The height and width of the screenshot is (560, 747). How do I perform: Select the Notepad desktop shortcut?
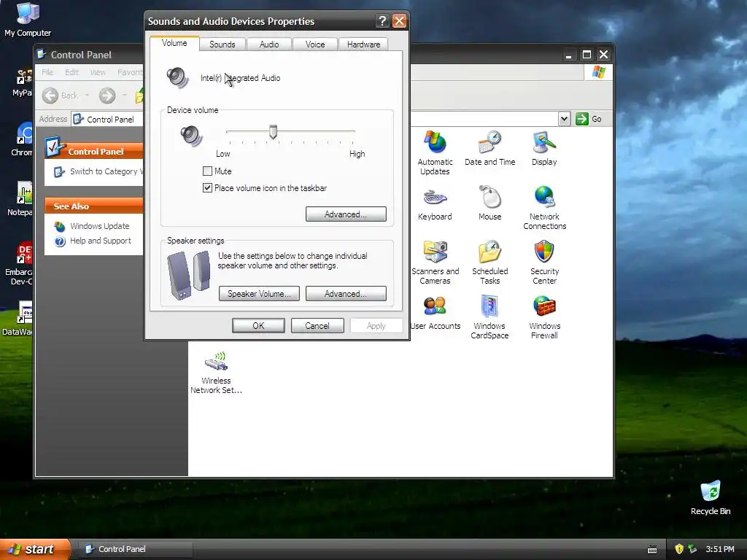pos(20,199)
